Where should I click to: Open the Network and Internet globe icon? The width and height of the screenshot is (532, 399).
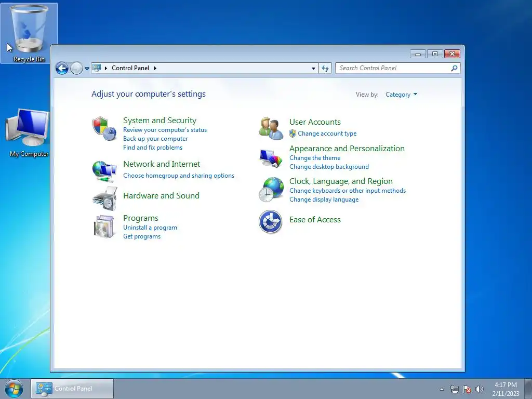(104, 171)
